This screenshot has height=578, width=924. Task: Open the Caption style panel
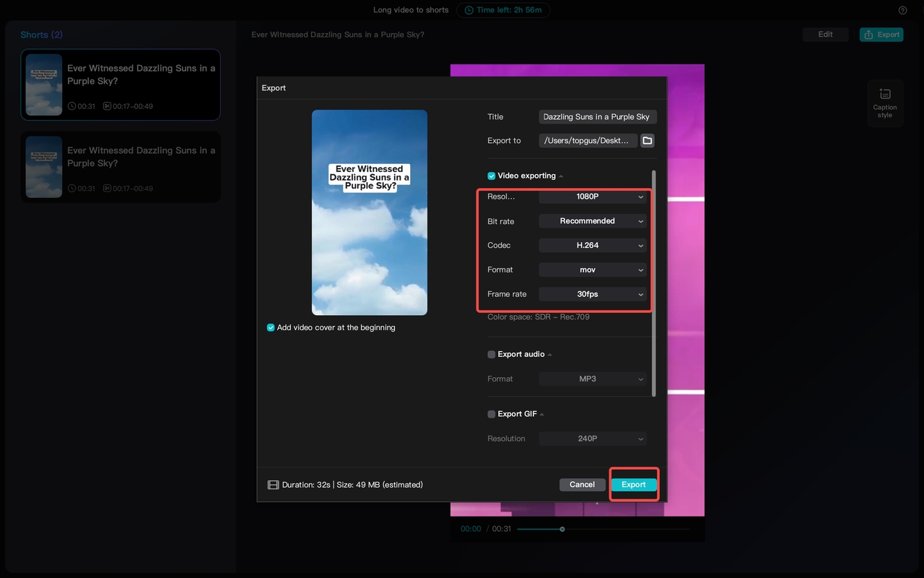(x=885, y=103)
